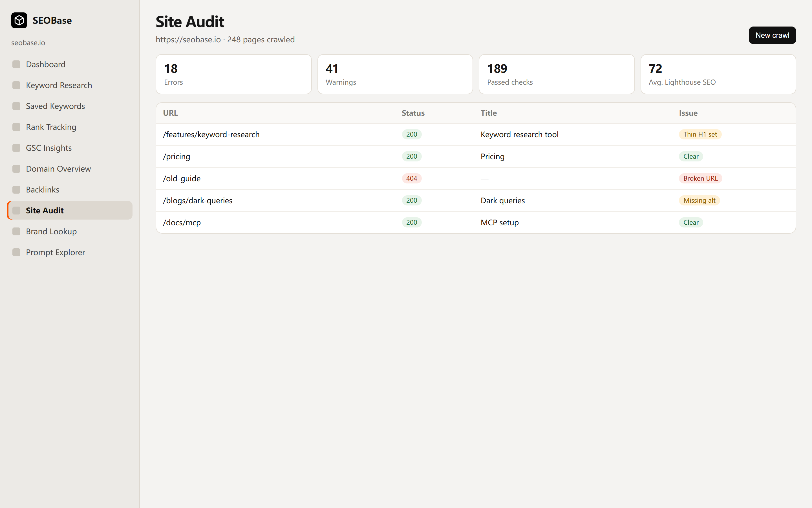
Task: Start a New crawl
Action: tap(772, 35)
